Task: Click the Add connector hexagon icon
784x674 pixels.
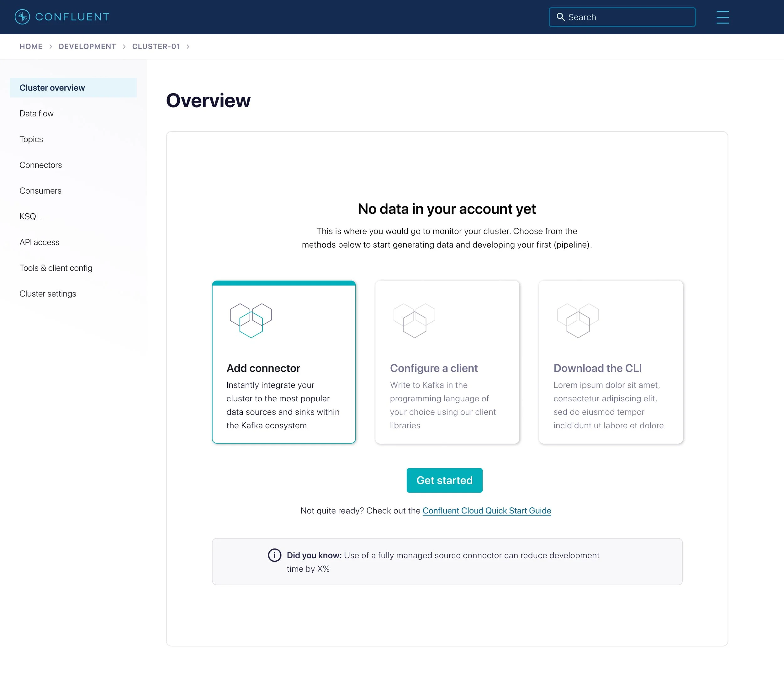Action: [x=251, y=320]
